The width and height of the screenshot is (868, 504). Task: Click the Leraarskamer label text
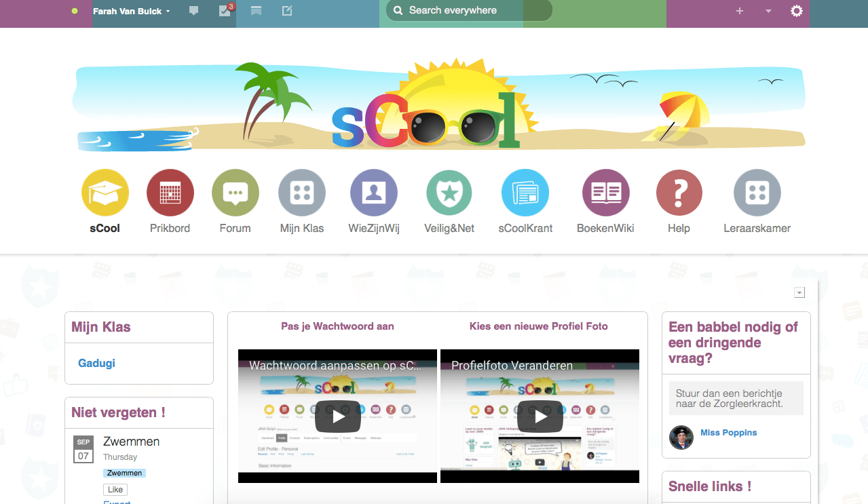(757, 228)
